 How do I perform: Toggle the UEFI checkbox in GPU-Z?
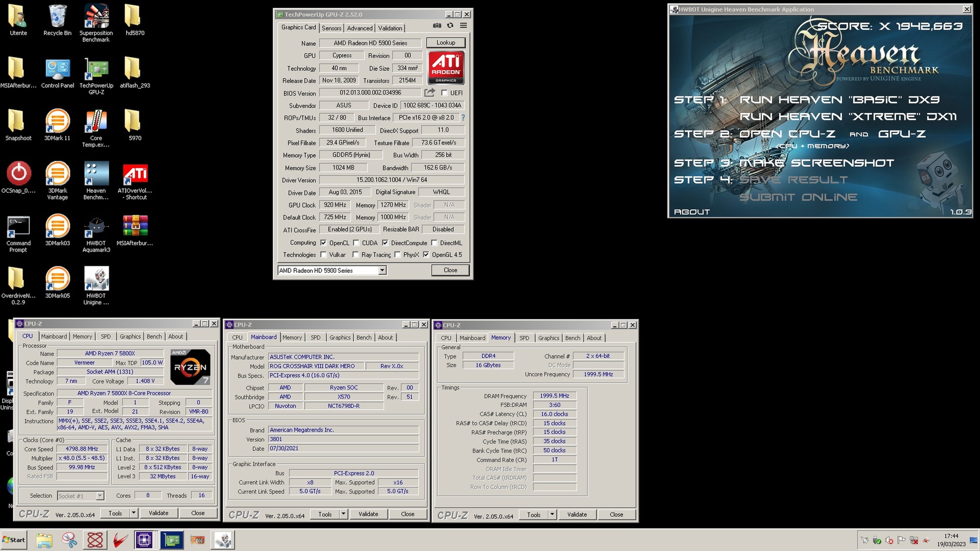pos(444,93)
